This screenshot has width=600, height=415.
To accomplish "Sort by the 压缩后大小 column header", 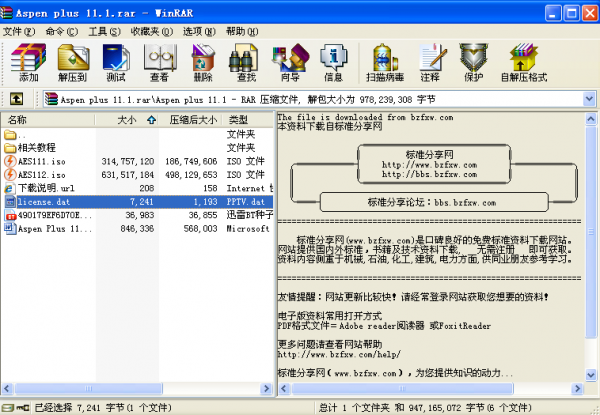I will point(190,120).
